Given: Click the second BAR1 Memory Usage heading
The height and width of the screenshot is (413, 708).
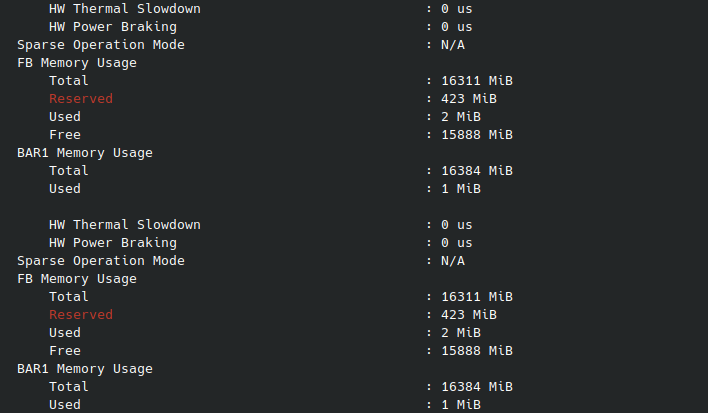Looking at the screenshot, I should click(85, 369).
